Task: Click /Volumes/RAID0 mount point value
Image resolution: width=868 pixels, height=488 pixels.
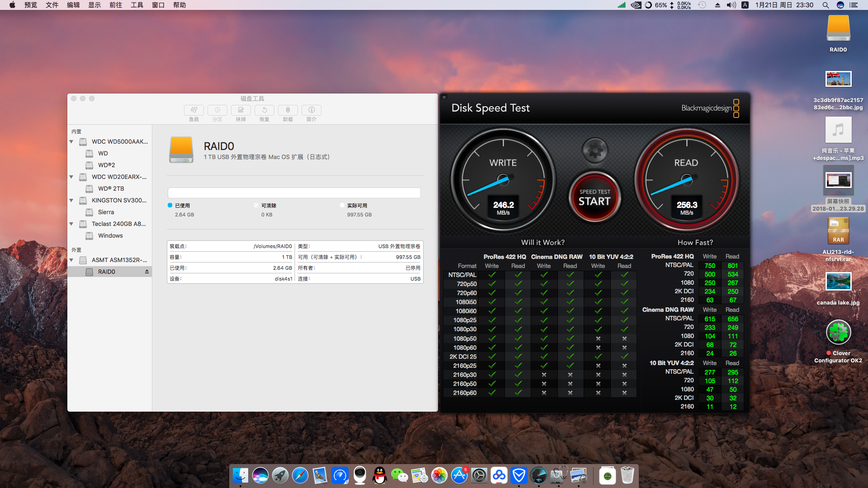Action: click(273, 246)
